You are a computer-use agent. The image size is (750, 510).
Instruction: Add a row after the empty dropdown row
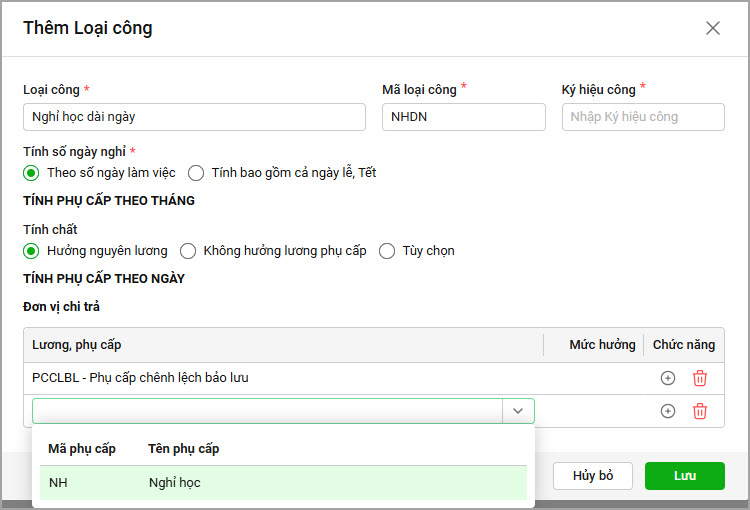(x=667, y=411)
